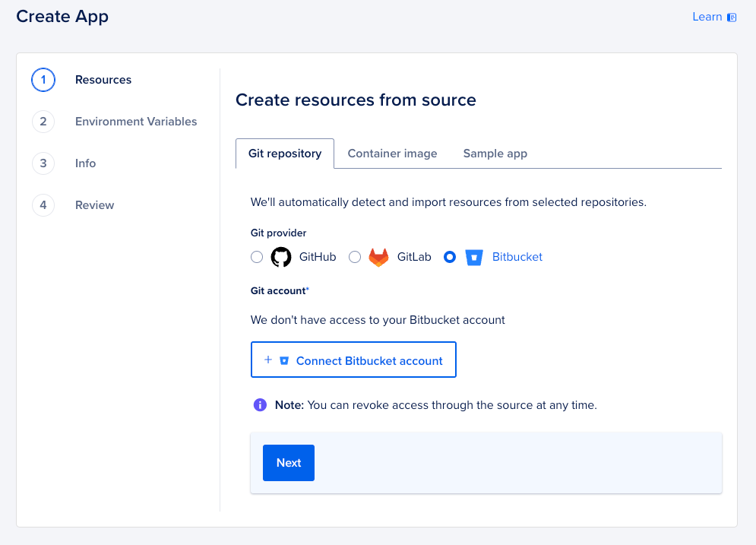The height and width of the screenshot is (545, 756).
Task: Go to the Review step label
Action: tap(94, 205)
